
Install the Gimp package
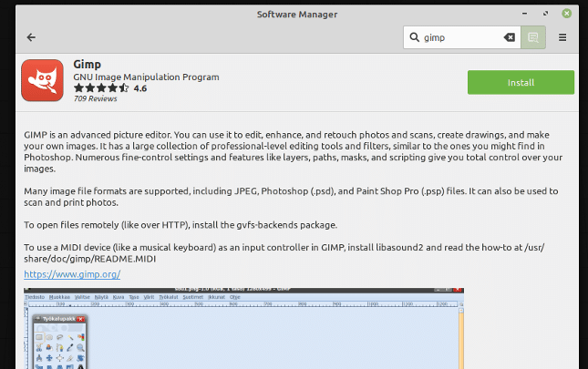[x=521, y=82]
